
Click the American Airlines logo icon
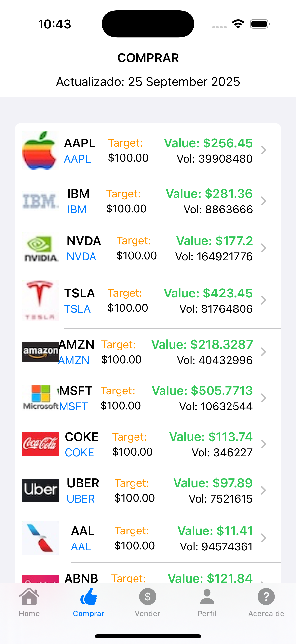[x=40, y=538]
